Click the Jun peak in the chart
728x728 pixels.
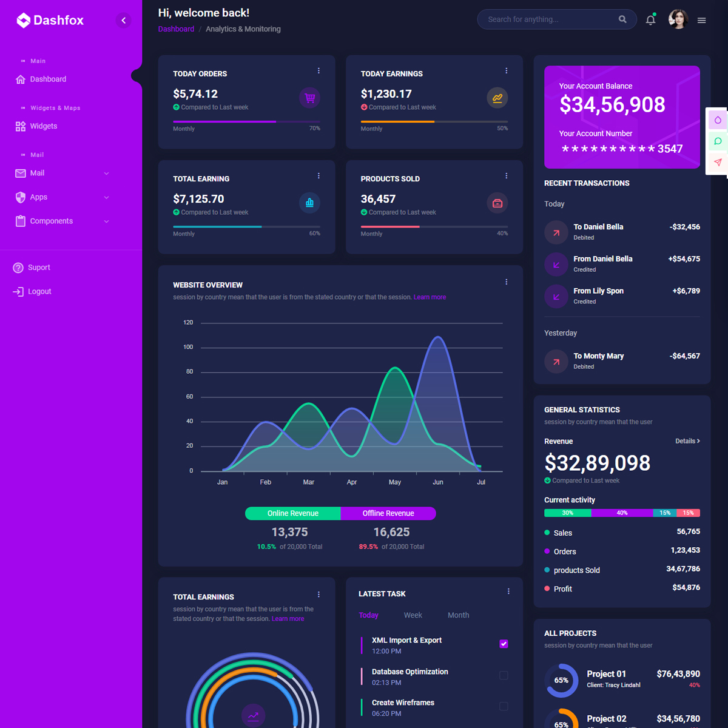(x=437, y=337)
